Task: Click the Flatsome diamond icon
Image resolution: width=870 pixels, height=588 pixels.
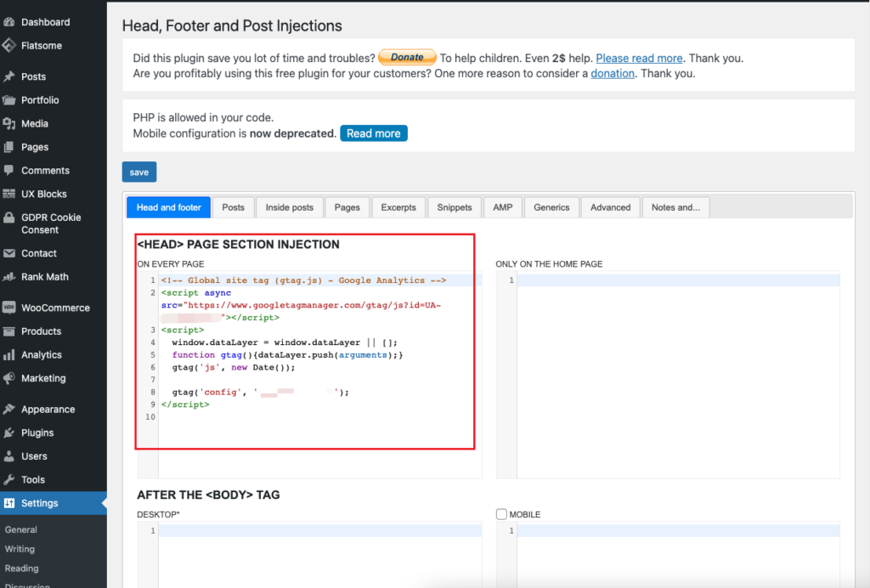Action: tap(8, 46)
